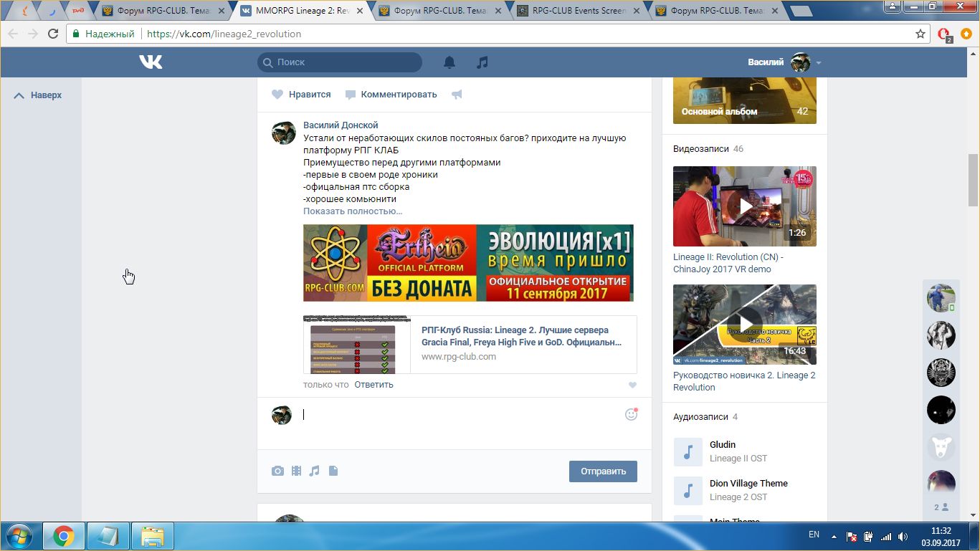
Task: Open the Windows Start menu
Action: 18,536
